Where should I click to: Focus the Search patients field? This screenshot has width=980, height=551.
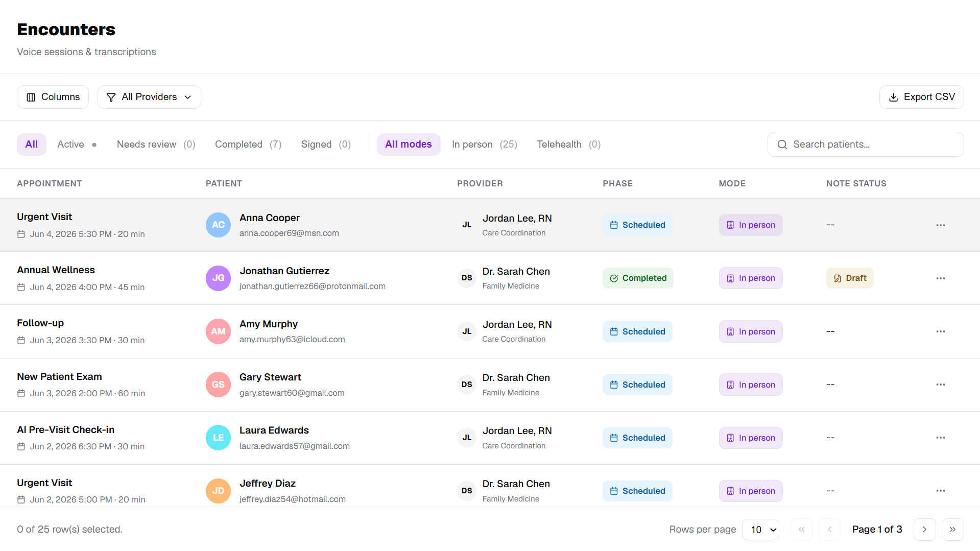coord(866,145)
